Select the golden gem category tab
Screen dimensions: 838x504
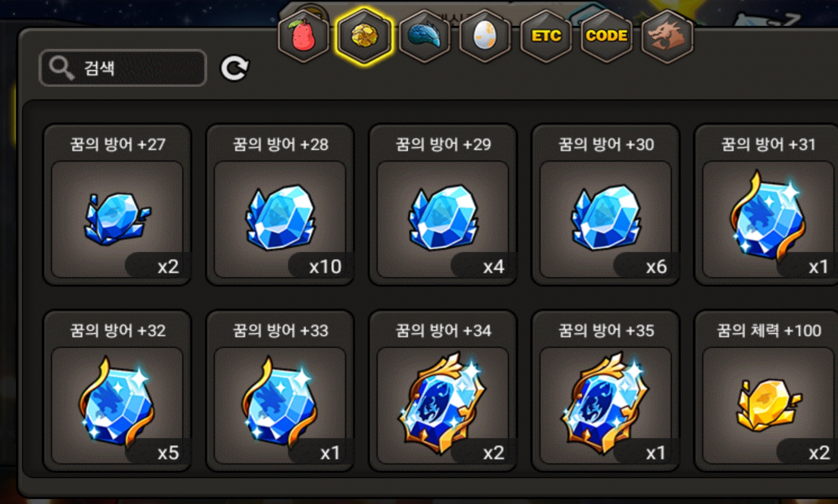pyautogui.click(x=364, y=36)
